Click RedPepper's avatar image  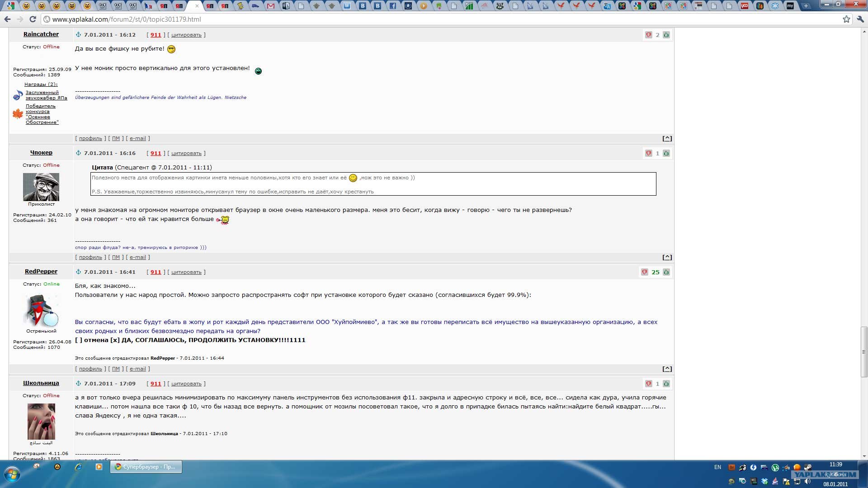coord(41,311)
